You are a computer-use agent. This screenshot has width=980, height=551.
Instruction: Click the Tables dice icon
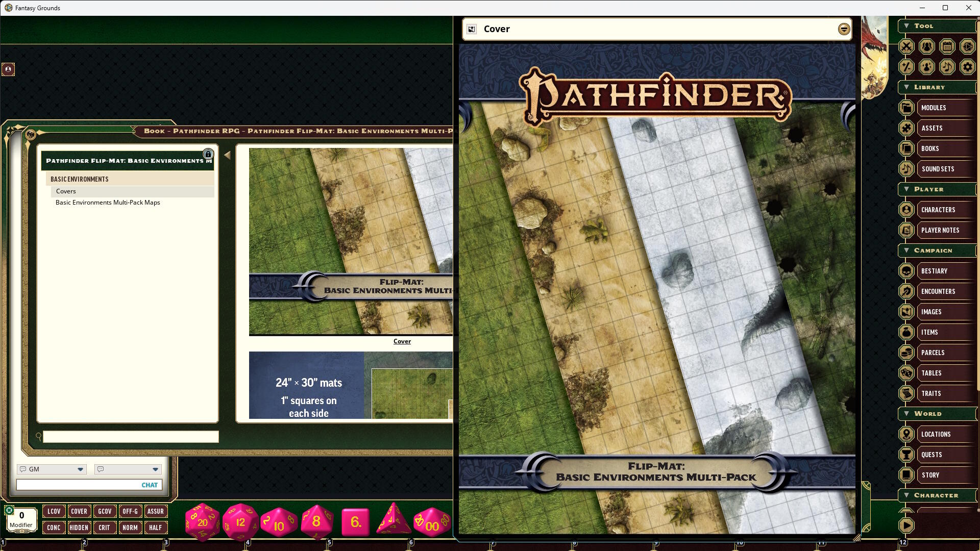906,373
